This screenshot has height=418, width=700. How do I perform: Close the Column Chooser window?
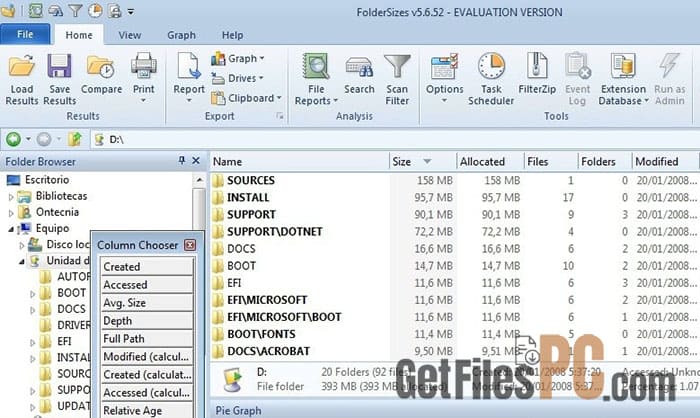190,245
